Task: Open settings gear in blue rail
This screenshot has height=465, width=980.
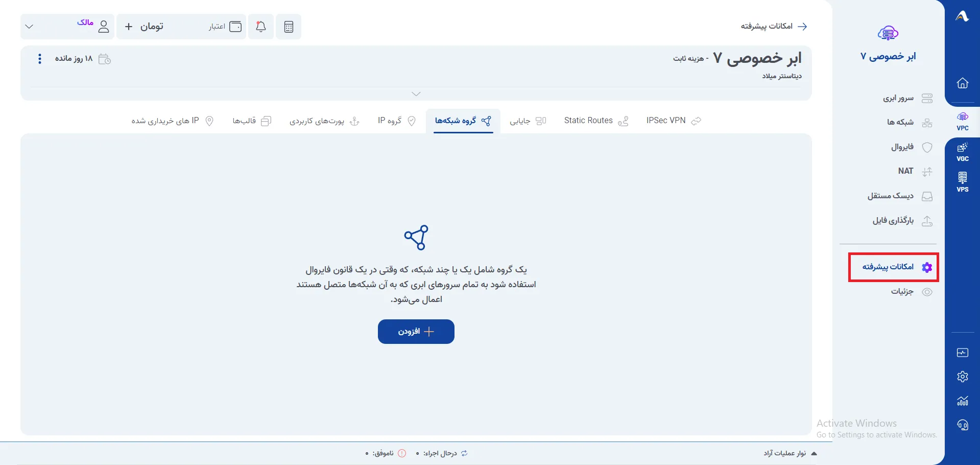Action: 962,377
